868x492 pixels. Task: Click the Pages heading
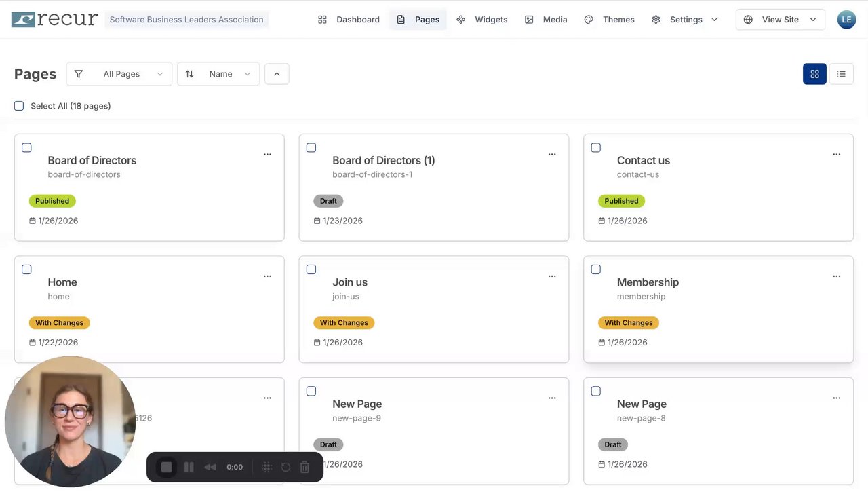35,74
